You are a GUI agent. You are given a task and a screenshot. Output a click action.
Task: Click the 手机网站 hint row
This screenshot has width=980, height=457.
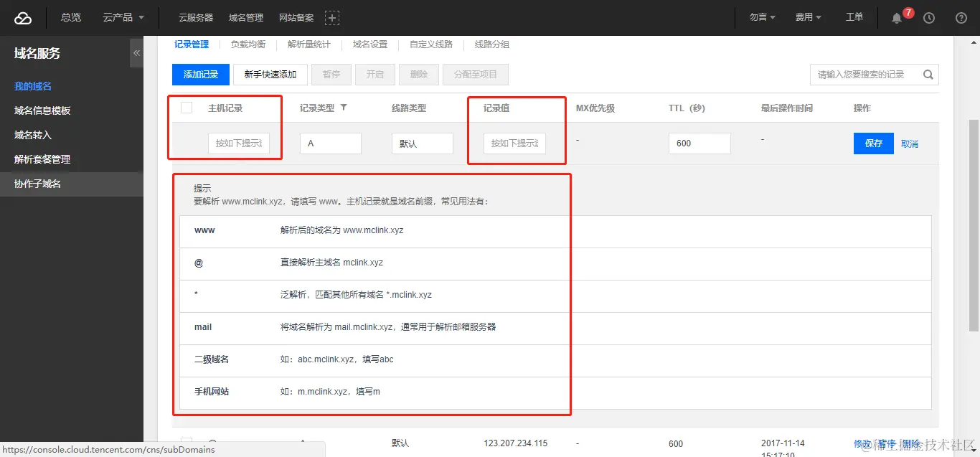point(555,392)
